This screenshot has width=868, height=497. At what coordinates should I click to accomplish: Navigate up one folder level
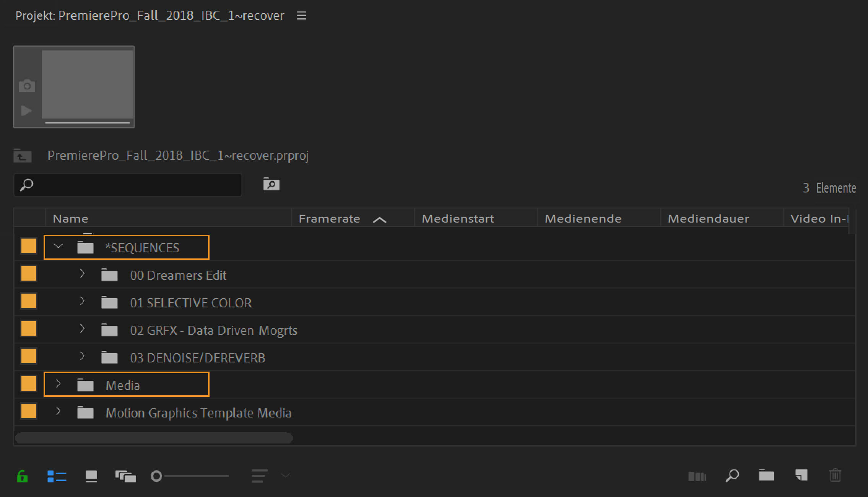22,156
